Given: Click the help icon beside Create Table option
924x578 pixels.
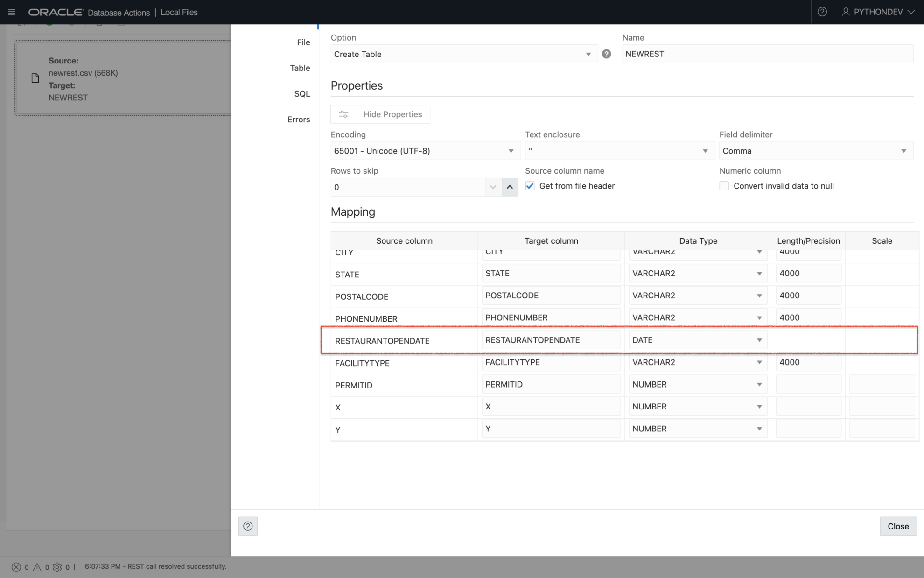Looking at the screenshot, I should click(x=606, y=54).
